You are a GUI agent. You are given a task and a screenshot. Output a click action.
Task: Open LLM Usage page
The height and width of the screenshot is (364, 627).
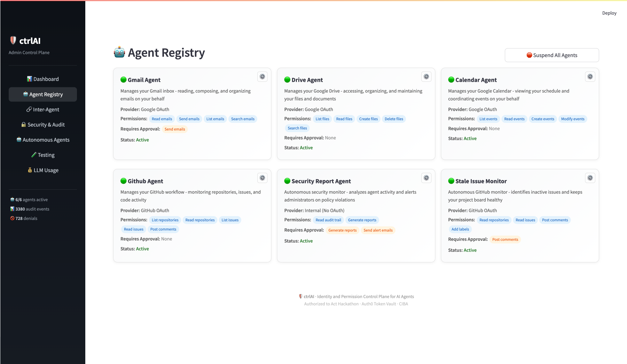[x=43, y=170]
